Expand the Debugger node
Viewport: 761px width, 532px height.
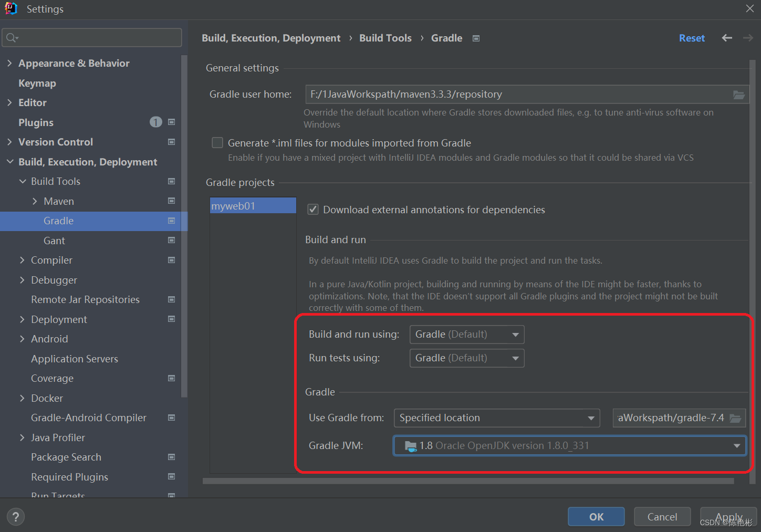pos(22,280)
